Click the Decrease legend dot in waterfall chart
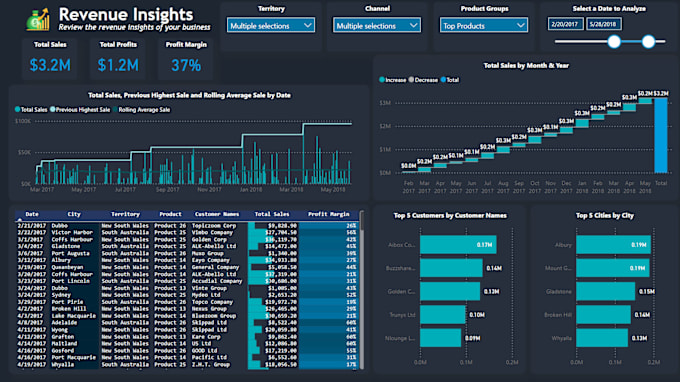This screenshot has width=680, height=382. (411, 80)
